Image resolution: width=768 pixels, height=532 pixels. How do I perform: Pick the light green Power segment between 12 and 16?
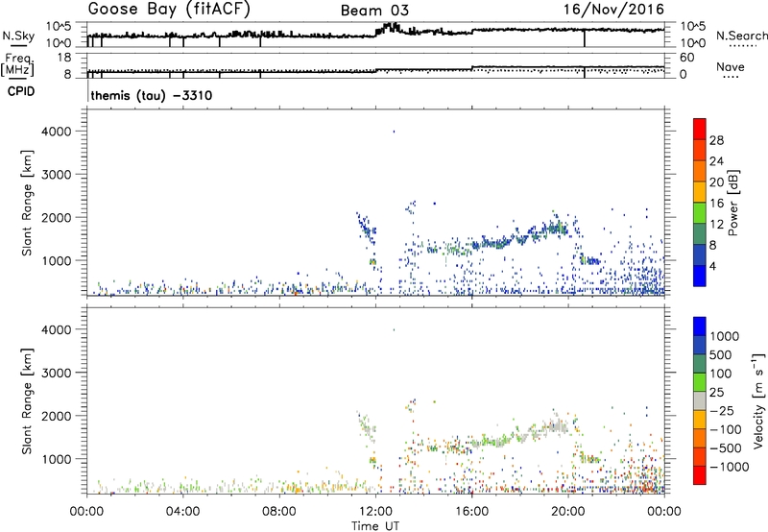(700, 213)
